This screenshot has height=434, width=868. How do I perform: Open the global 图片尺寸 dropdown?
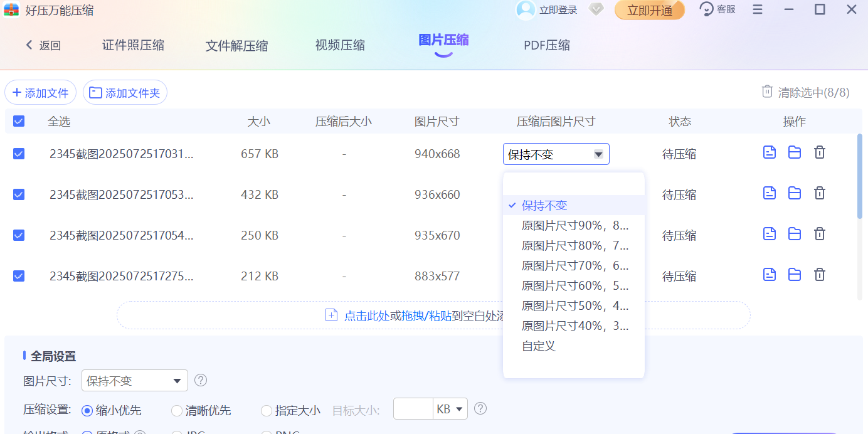[x=135, y=381]
